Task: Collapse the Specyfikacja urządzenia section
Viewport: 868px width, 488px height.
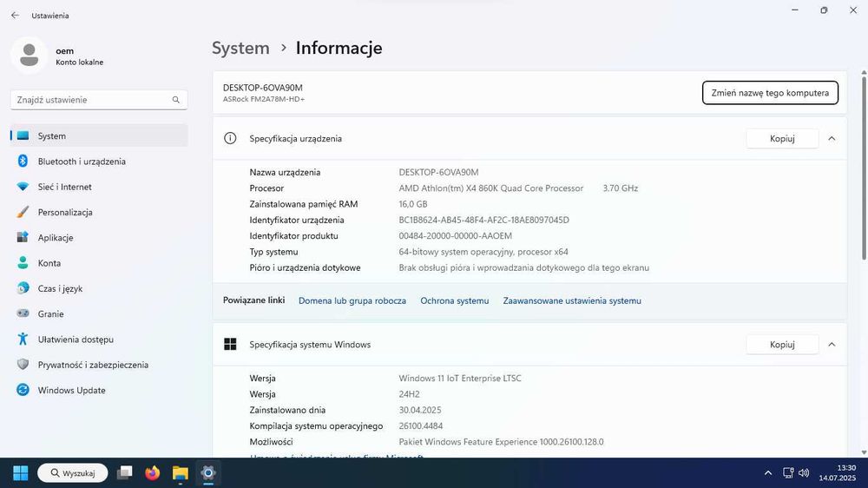Action: tap(832, 138)
